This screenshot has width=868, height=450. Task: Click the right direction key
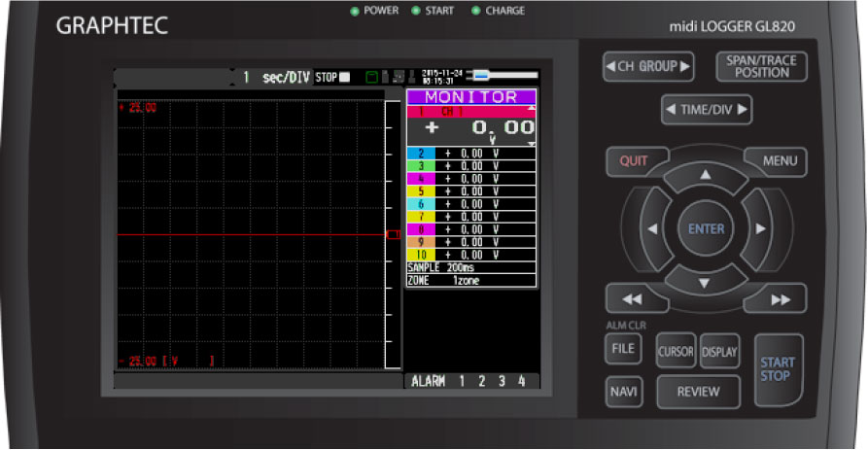click(760, 228)
